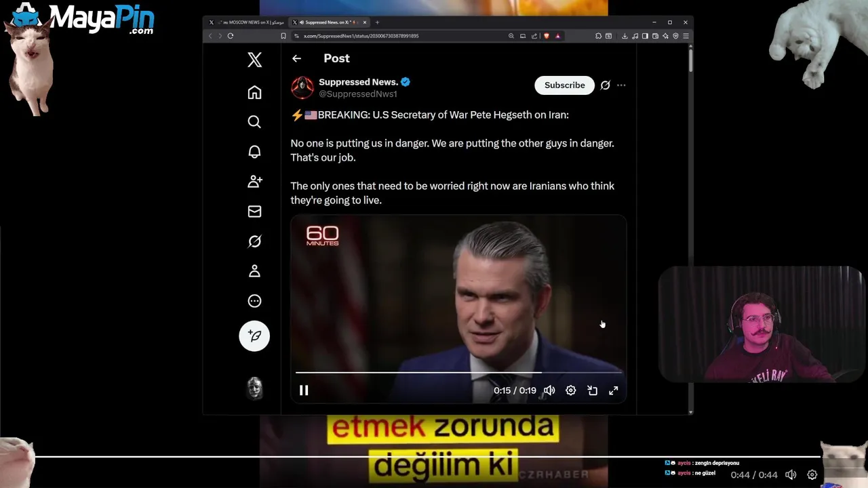Screen dimensions: 868x488
Task: Toggle picture-in-picture on tweet video
Action: 592,390
